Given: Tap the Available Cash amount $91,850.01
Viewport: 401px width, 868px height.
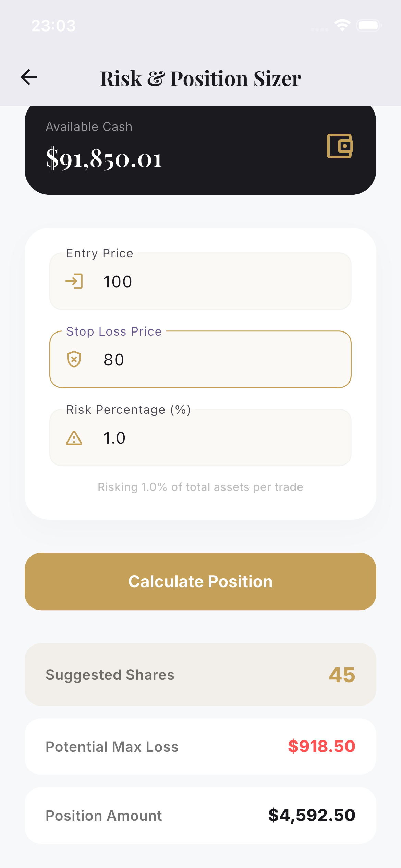Looking at the screenshot, I should coord(104,159).
